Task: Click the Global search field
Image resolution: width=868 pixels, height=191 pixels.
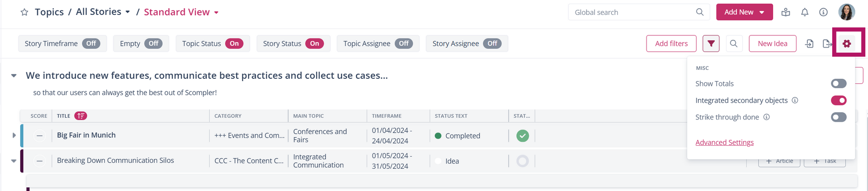Action: (633, 12)
